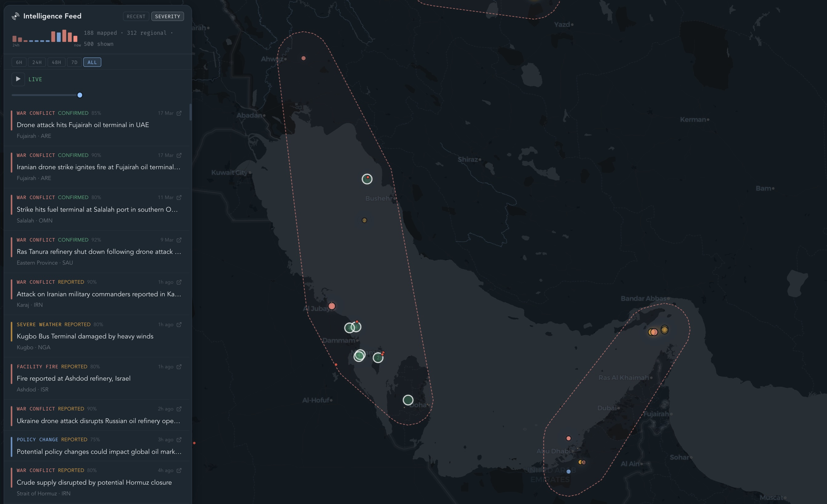Click the blue marker south of Abu Dhabi
Viewport: 827px width, 504px height.
coord(569,471)
